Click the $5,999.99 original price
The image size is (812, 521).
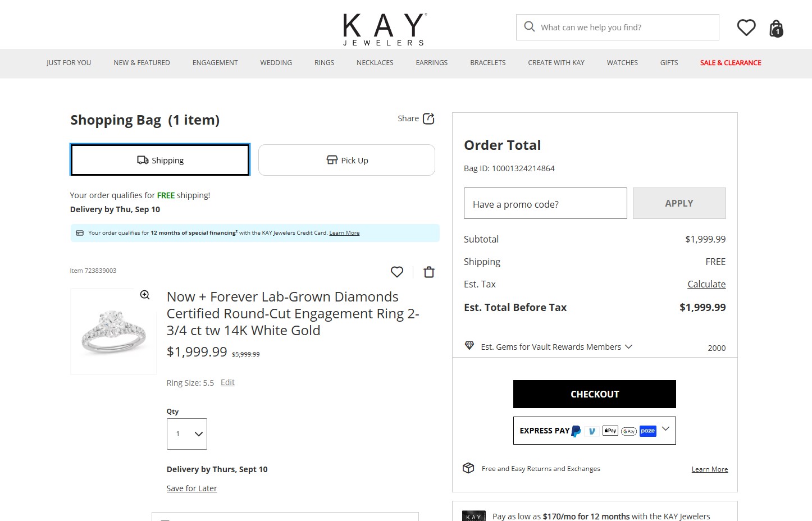pyautogui.click(x=246, y=354)
